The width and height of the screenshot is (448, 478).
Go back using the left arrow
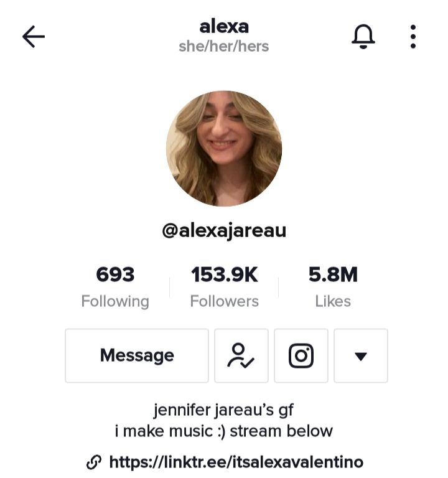(34, 37)
